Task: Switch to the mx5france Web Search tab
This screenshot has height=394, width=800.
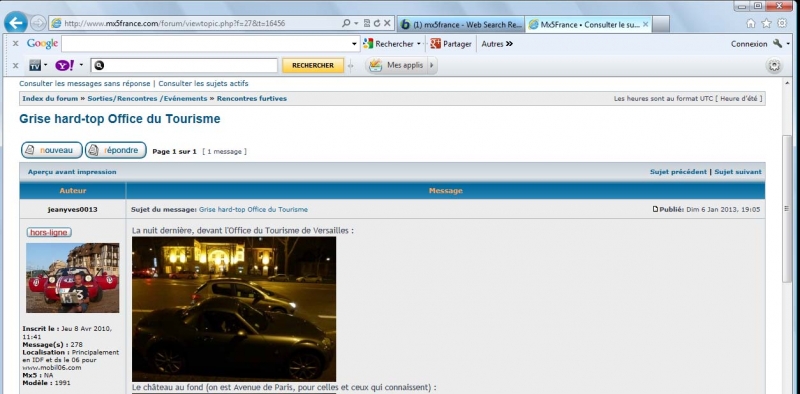Action: pyautogui.click(x=461, y=24)
